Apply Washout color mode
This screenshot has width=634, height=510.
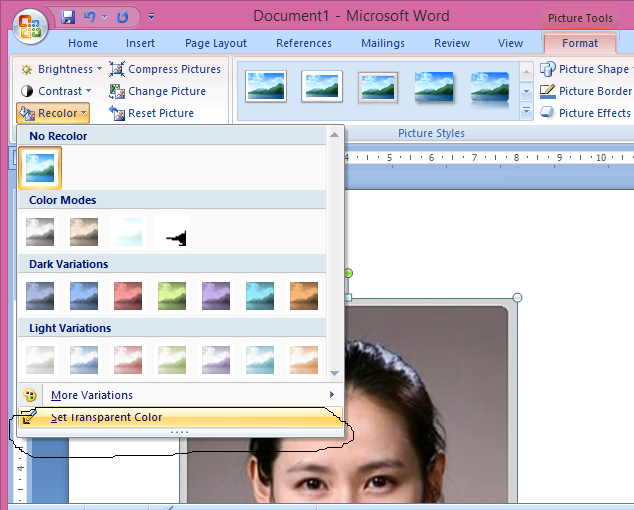point(128,232)
